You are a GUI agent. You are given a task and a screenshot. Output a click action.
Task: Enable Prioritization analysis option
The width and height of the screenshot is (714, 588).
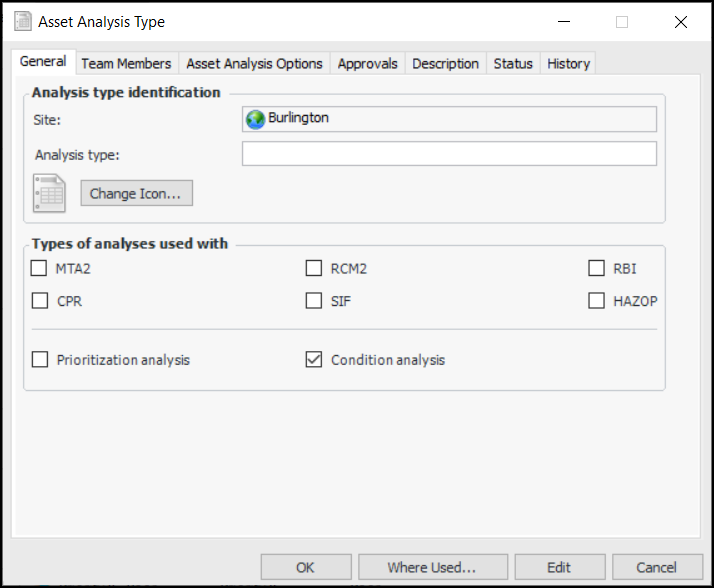40,359
